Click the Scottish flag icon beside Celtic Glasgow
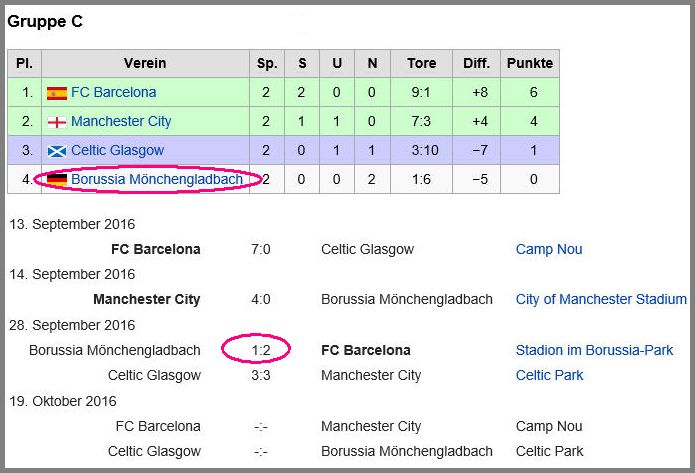 pos(57,151)
